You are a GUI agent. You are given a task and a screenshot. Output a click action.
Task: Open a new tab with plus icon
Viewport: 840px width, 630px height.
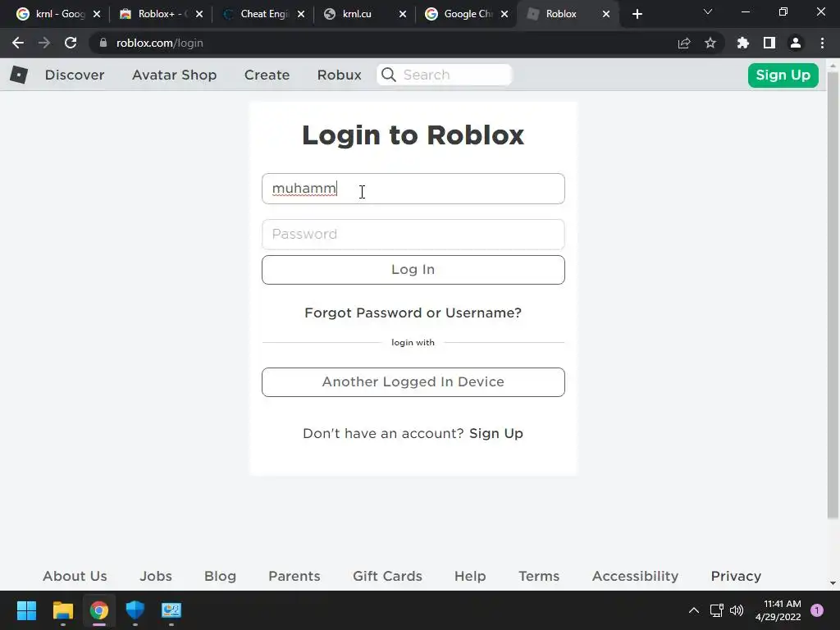click(637, 14)
